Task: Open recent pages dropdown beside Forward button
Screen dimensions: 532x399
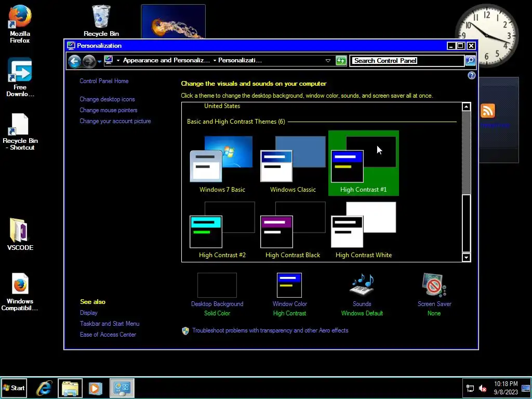Action: (x=99, y=61)
